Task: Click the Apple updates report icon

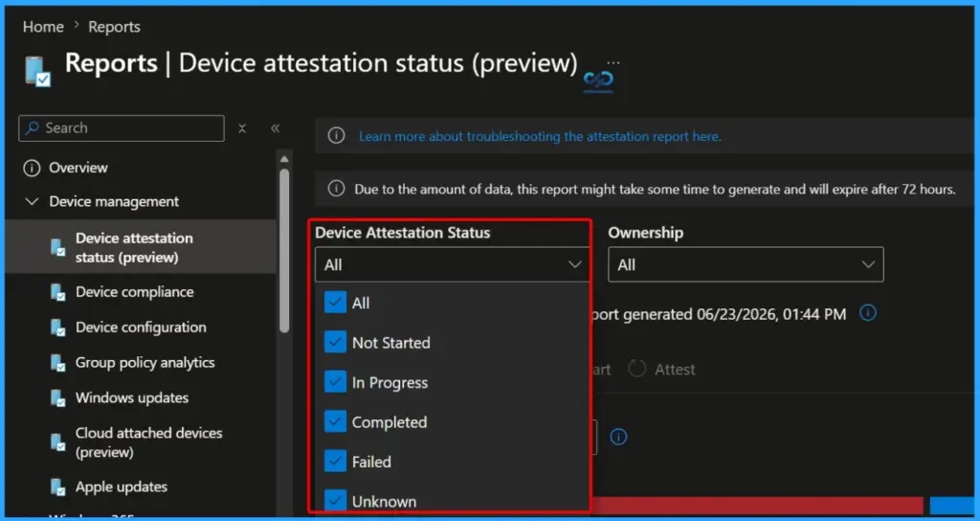Action: point(57,487)
